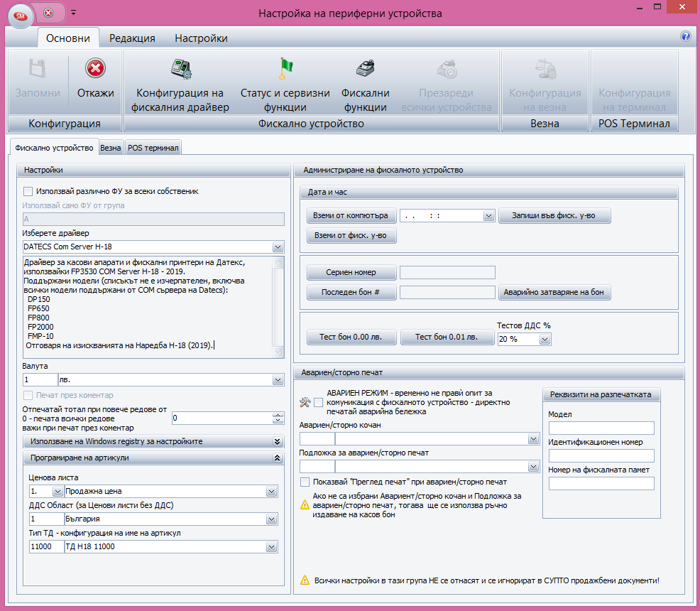
Task: Click the Подложка за авариен/сторно печат code field
Action: click(x=317, y=467)
